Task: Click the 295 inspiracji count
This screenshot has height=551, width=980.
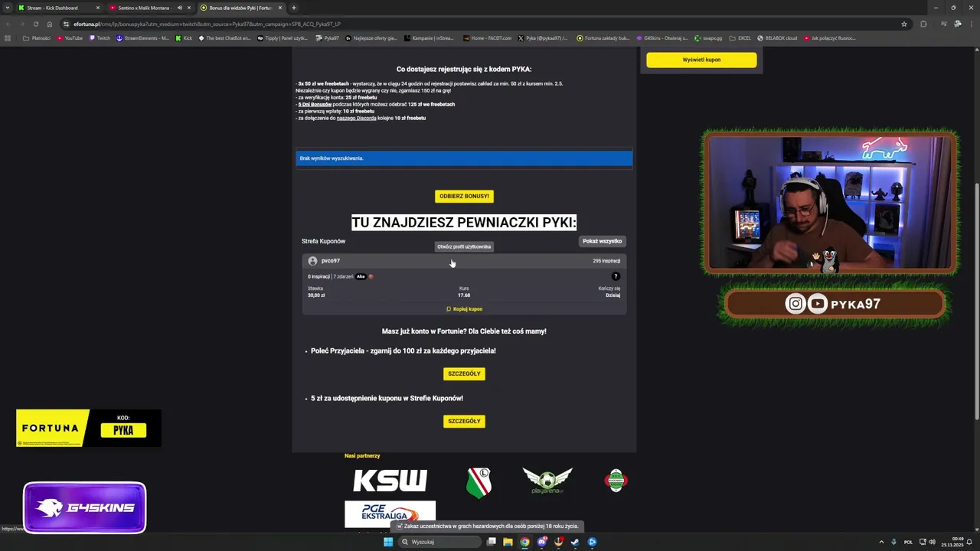Action: [606, 261]
